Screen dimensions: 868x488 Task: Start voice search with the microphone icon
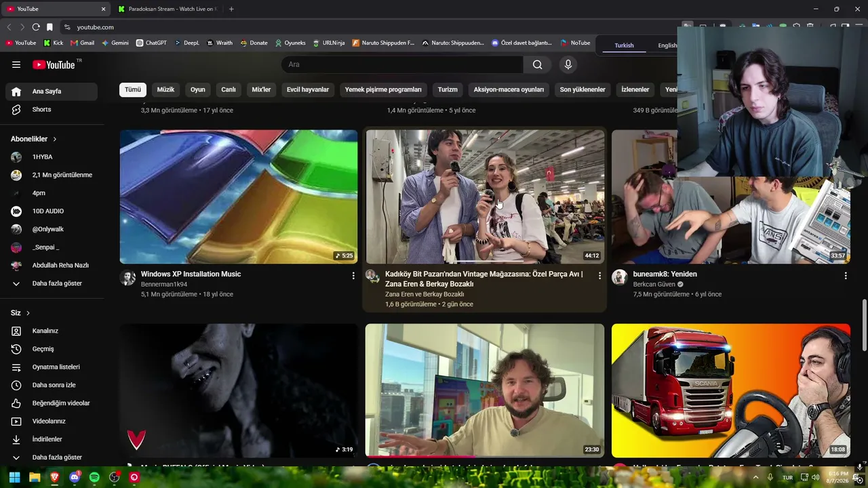pyautogui.click(x=568, y=64)
